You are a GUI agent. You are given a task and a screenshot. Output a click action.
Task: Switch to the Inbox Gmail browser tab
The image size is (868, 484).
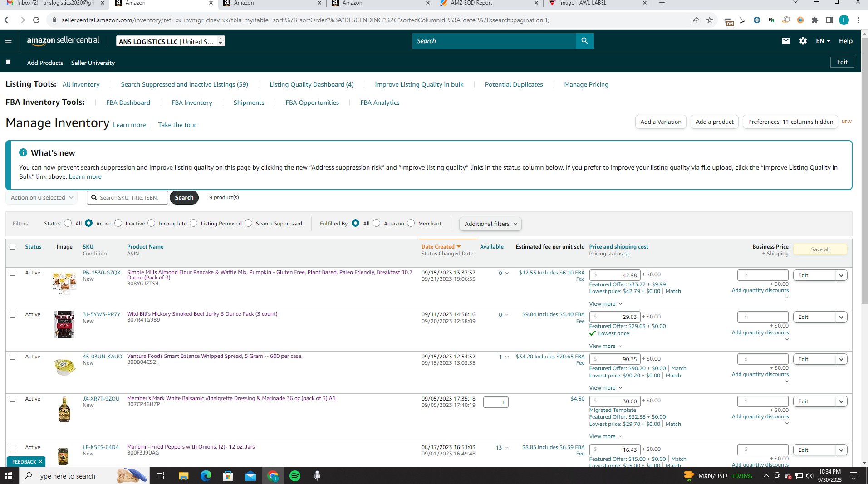(54, 4)
